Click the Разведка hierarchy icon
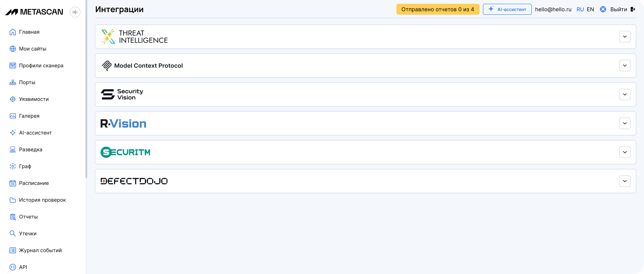The width and height of the screenshot is (644, 274). tap(13, 150)
